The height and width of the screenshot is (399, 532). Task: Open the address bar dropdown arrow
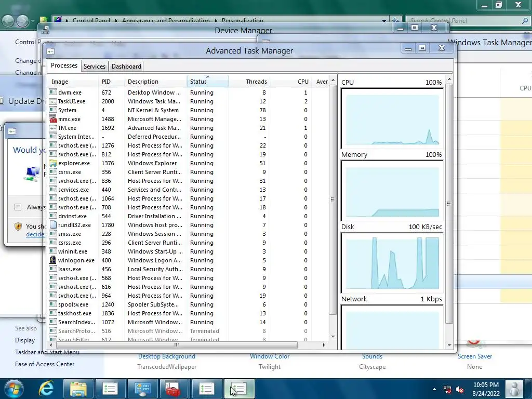(x=384, y=21)
